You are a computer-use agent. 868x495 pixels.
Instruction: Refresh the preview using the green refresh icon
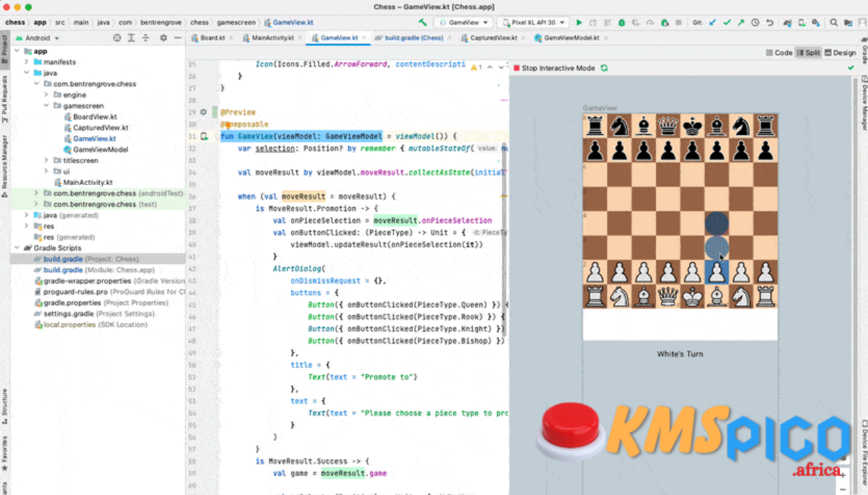click(x=604, y=68)
